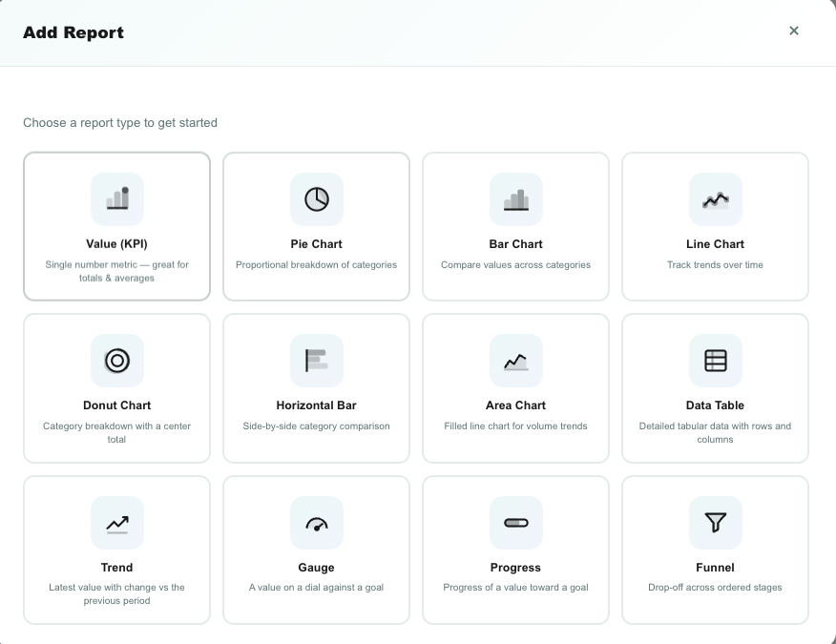Select the Value (KPI) title
Screen dimensions: 836x644
pyautogui.click(x=116, y=244)
